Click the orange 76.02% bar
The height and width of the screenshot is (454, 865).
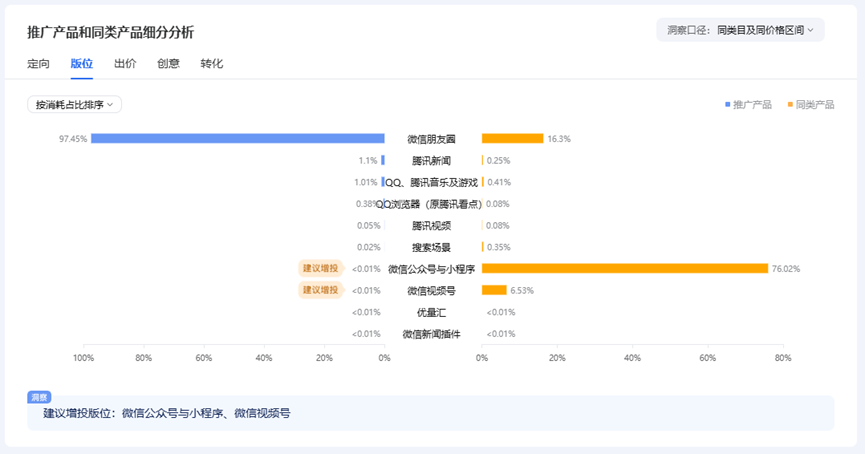(x=625, y=269)
